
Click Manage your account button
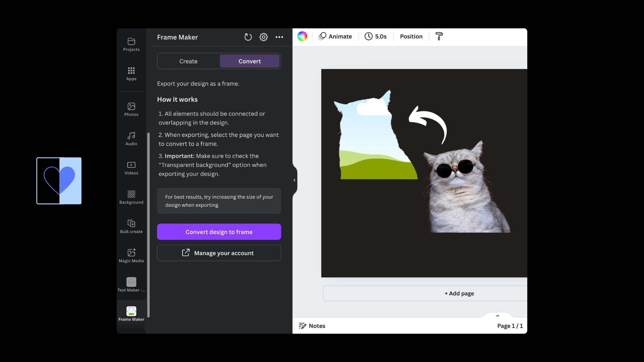coord(218,252)
